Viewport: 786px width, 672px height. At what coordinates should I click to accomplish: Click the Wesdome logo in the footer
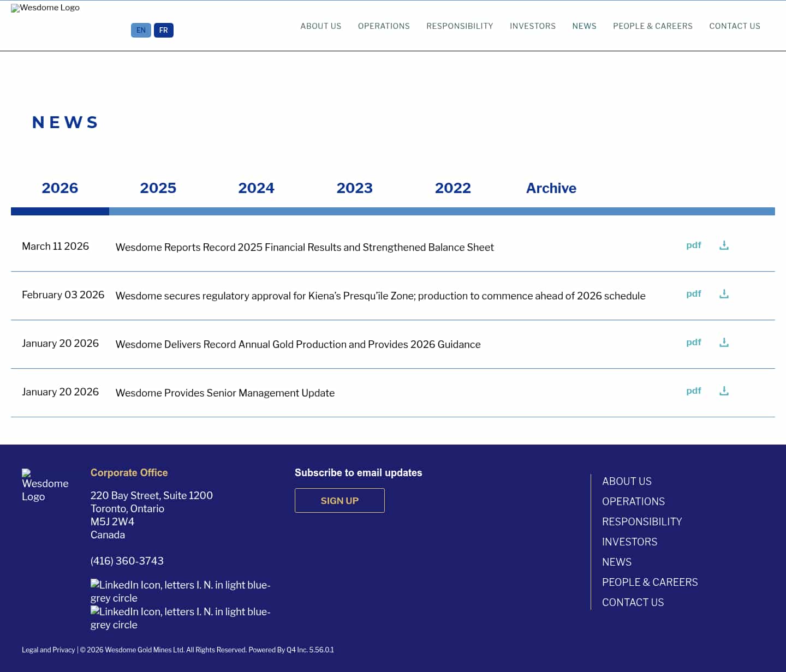45,484
